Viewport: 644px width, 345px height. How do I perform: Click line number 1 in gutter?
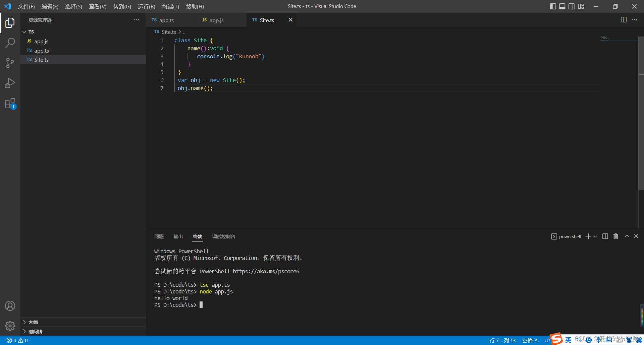tap(162, 40)
